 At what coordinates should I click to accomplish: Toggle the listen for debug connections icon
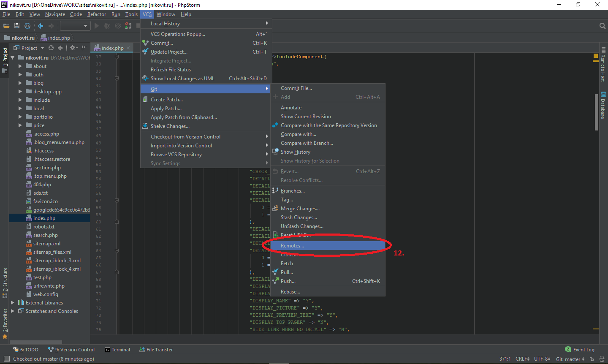click(x=128, y=26)
